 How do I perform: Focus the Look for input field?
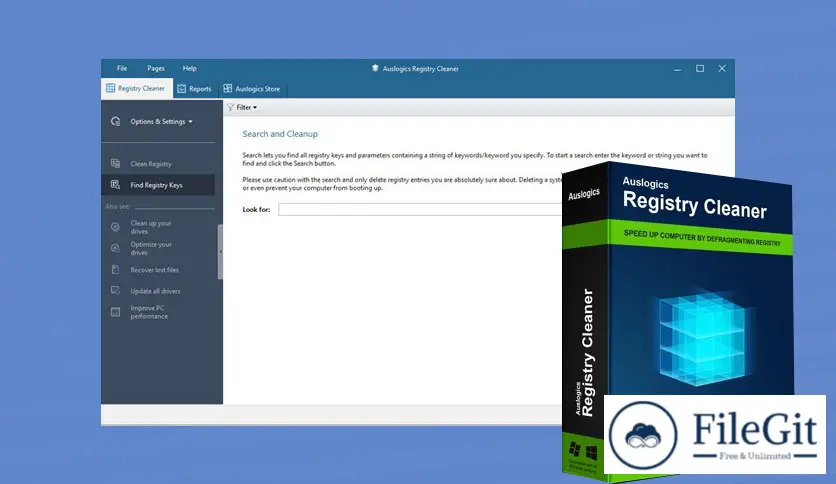[x=420, y=209]
